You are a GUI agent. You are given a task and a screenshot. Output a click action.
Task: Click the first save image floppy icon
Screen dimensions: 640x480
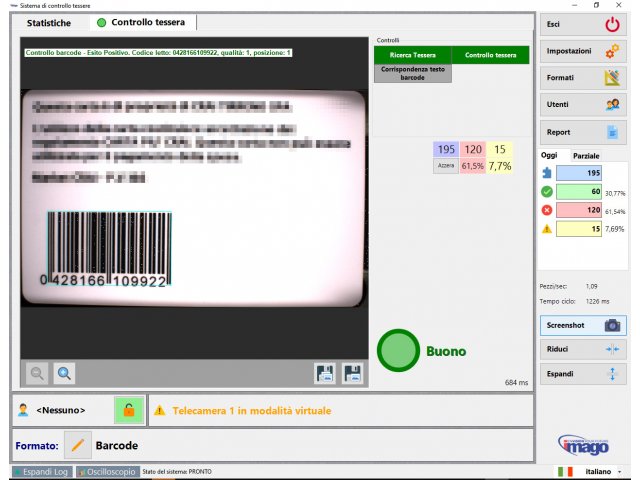[325, 373]
